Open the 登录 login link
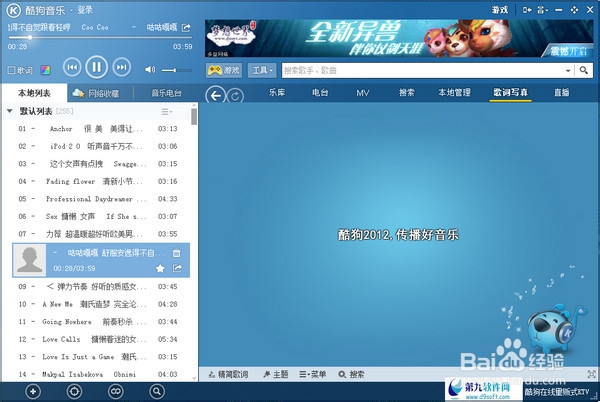 click(85, 10)
